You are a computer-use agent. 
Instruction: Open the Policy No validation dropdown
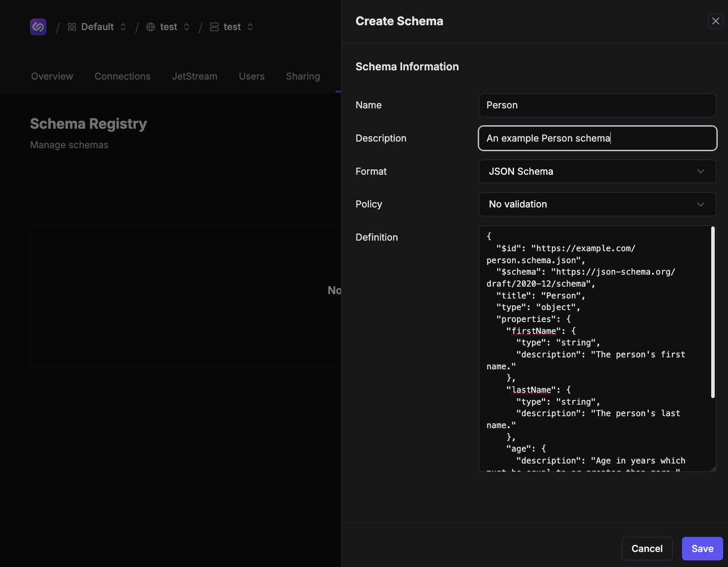click(597, 204)
